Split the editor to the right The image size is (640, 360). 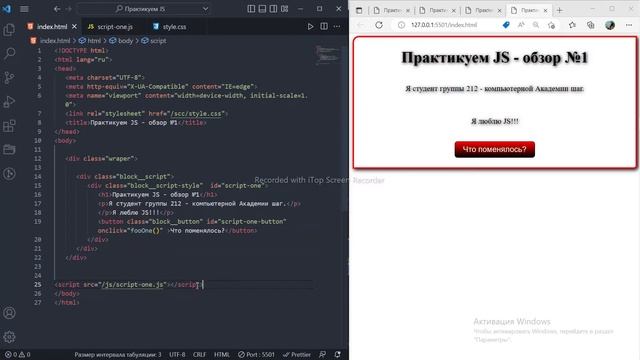pos(324,27)
